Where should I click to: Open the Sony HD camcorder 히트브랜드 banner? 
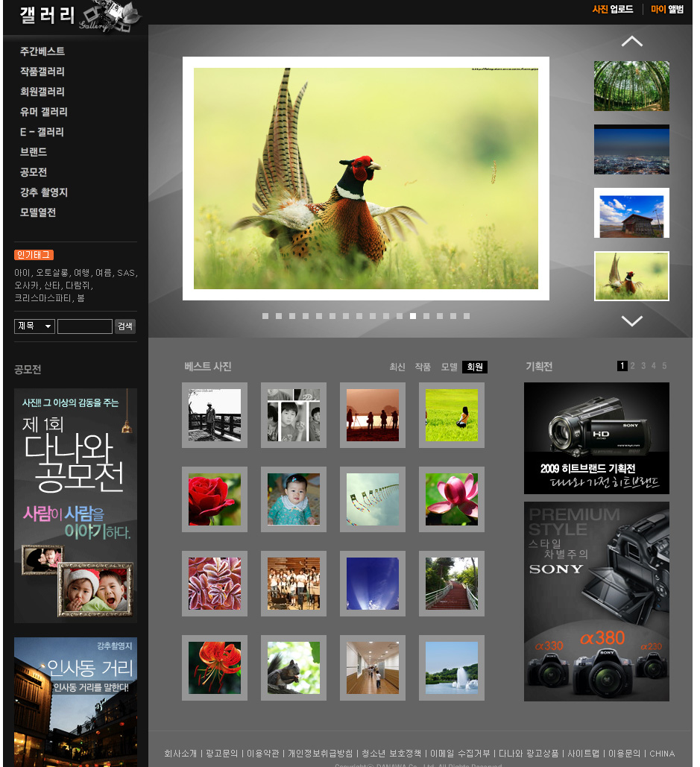(x=596, y=438)
